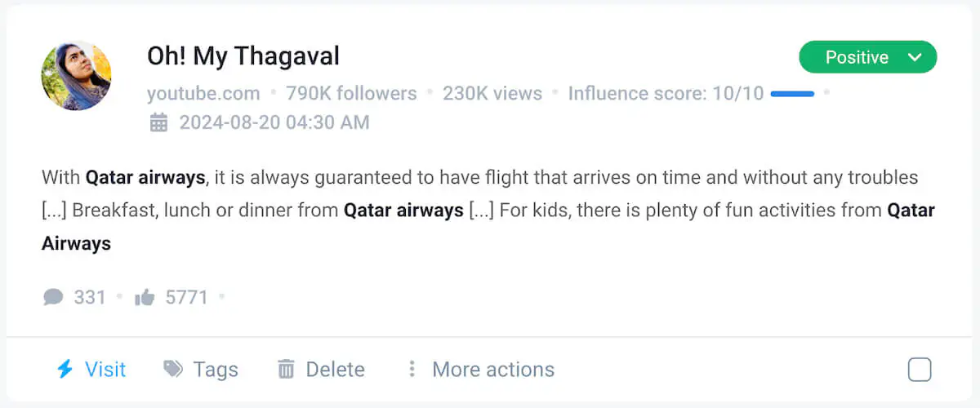Click the 790K followers text
Image resolution: width=980 pixels, height=408 pixels.
(x=351, y=94)
